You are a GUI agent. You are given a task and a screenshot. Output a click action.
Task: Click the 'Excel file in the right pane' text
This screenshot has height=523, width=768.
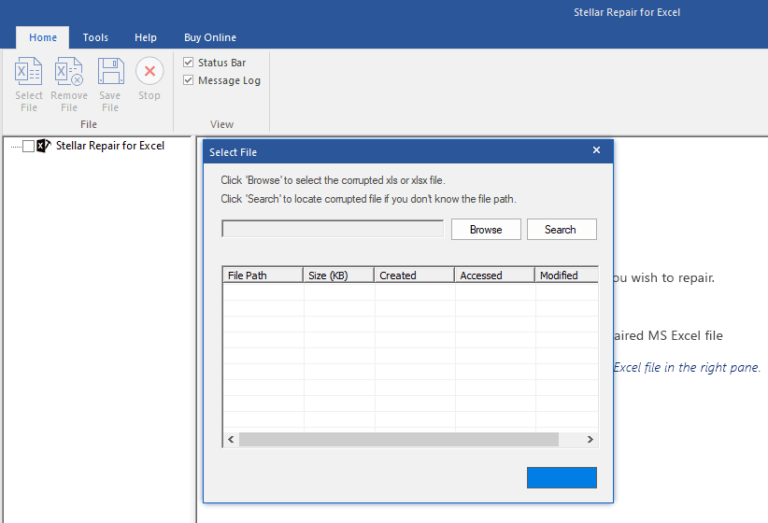pos(687,367)
